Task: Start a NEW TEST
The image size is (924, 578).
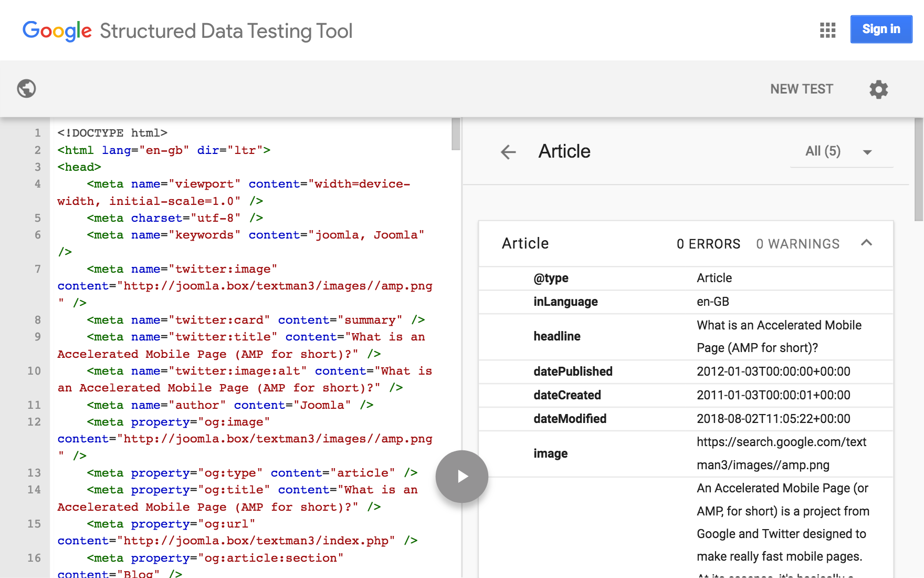Action: tap(801, 89)
